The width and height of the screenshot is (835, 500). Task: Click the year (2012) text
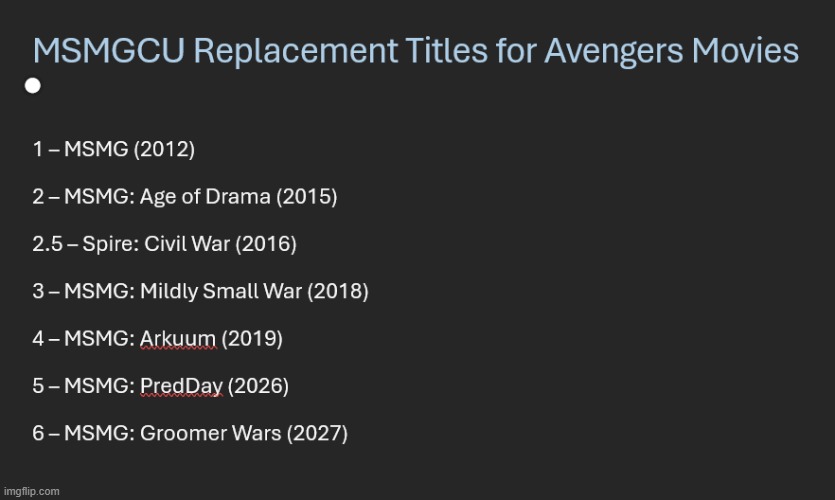(x=164, y=149)
